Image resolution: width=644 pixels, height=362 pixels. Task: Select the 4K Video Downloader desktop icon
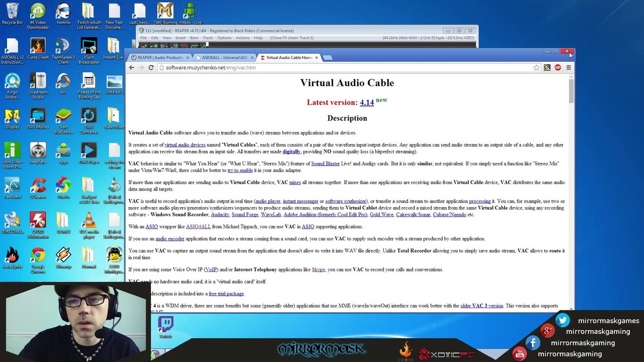(x=38, y=16)
